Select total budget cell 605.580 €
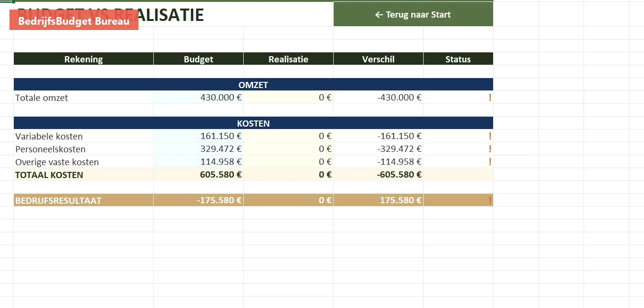The width and height of the screenshot is (644, 308). pos(198,175)
